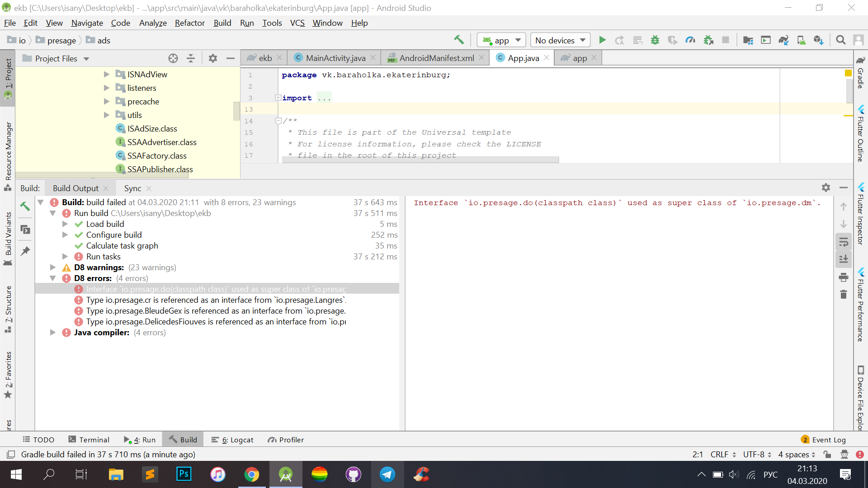
Task: Open the Analyze menu
Action: (x=153, y=23)
